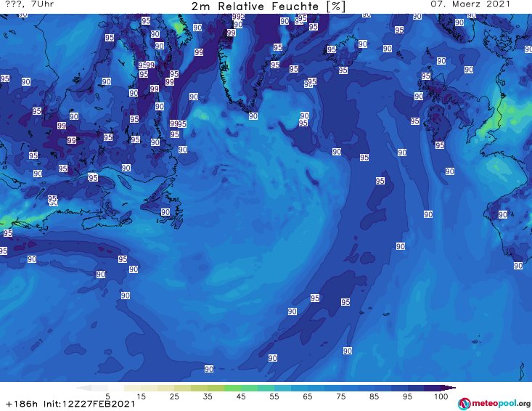Click legend value 65

click(x=308, y=396)
